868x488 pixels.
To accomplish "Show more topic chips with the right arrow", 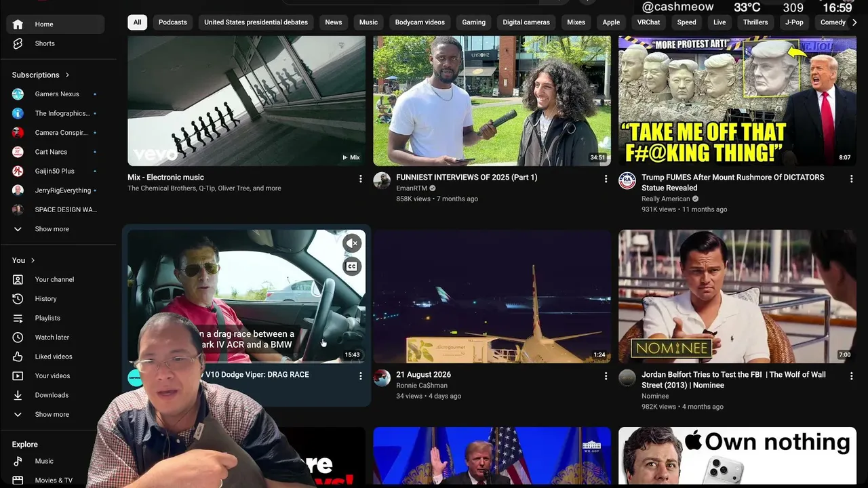I will [854, 22].
